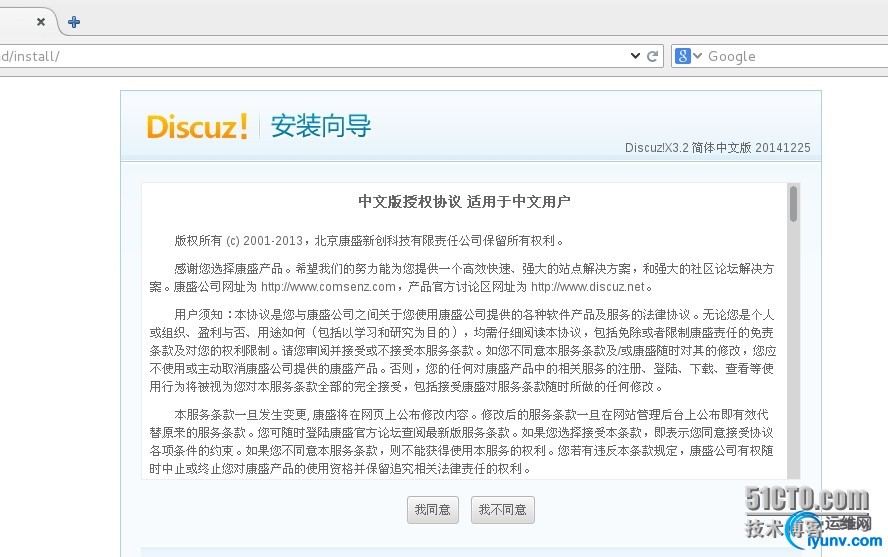888x557 pixels.
Task: Click the 中文版授权协议 适用于中文用户 title
Action: pyautogui.click(x=464, y=202)
